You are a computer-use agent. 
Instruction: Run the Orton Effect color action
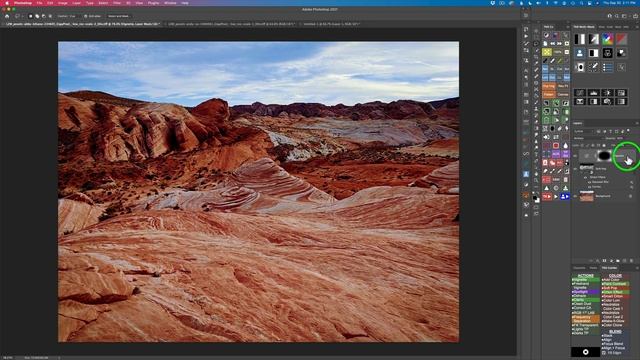tap(615, 292)
